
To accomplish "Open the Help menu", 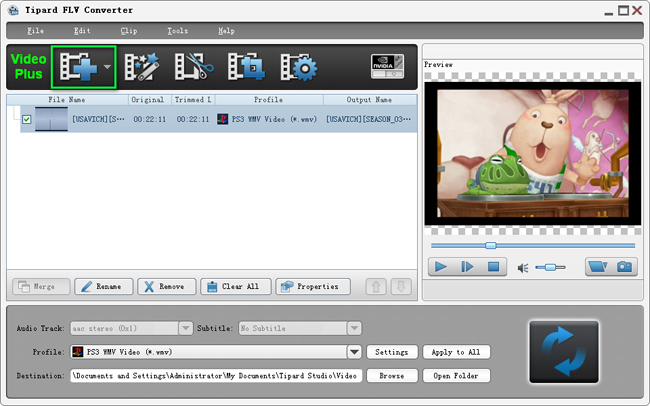I will pos(226,31).
